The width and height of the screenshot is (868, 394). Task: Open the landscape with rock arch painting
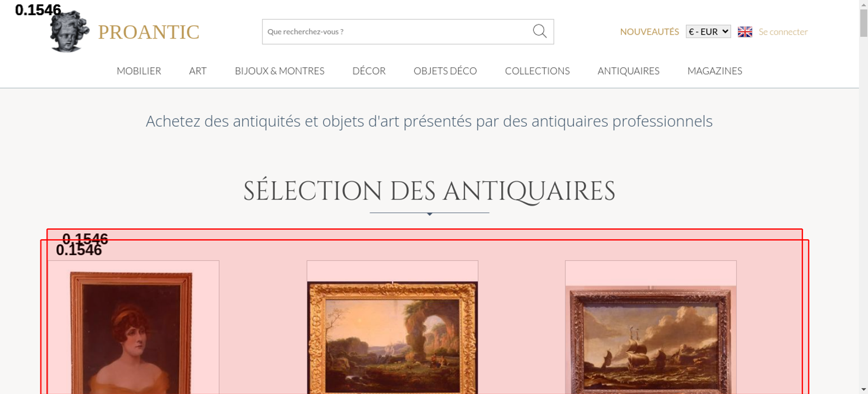[392, 338]
